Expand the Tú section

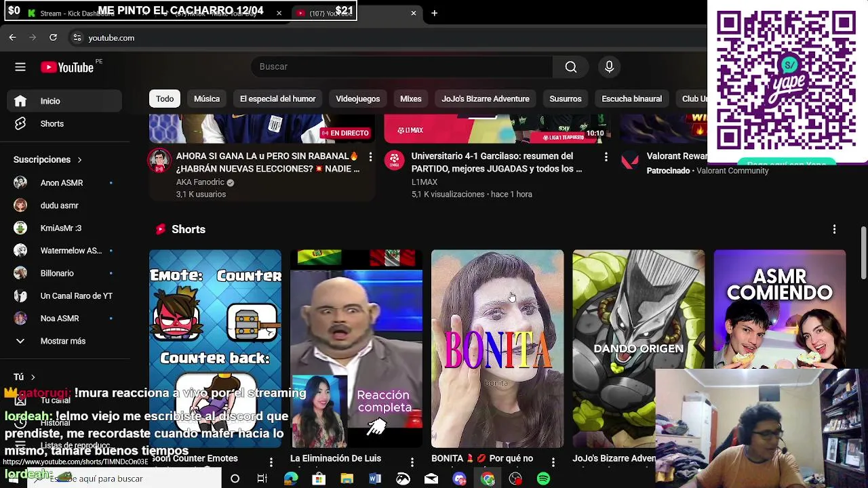pos(24,377)
